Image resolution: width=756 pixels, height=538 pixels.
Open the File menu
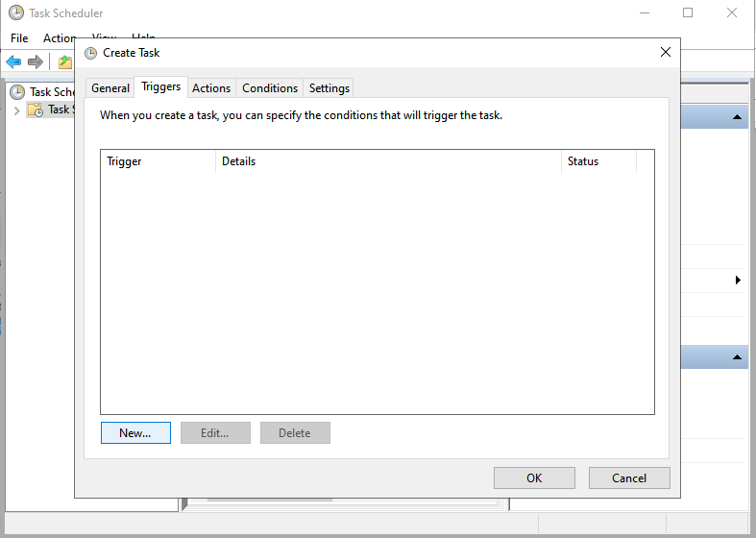click(x=19, y=38)
